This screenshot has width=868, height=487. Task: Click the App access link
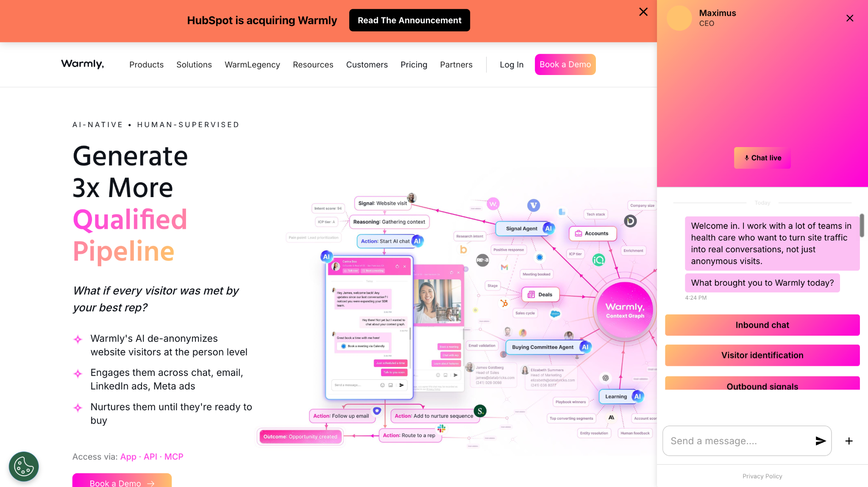coord(128,456)
